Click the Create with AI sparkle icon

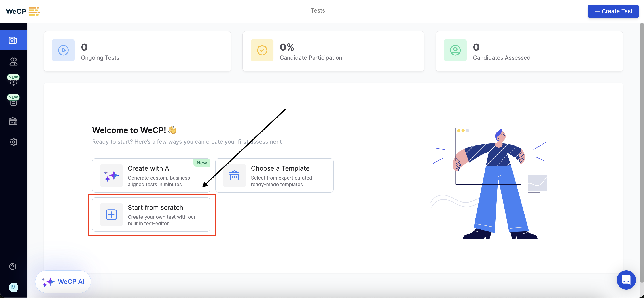(111, 176)
